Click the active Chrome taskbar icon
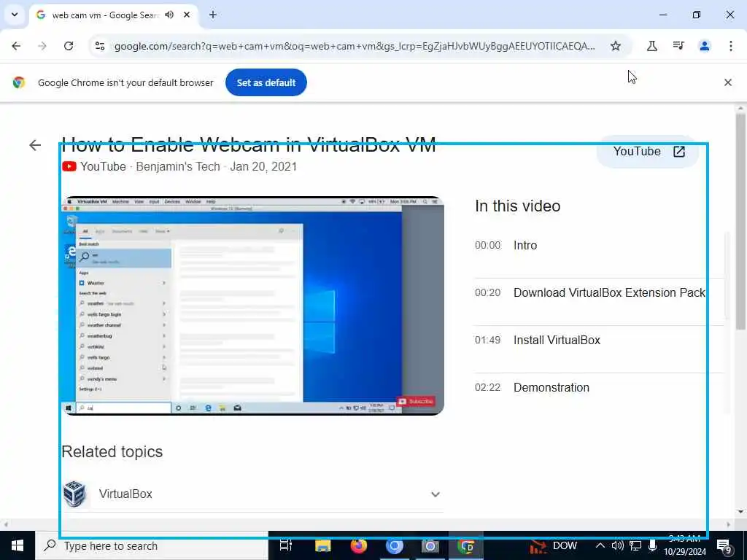Image resolution: width=747 pixels, height=560 pixels. coord(466,545)
